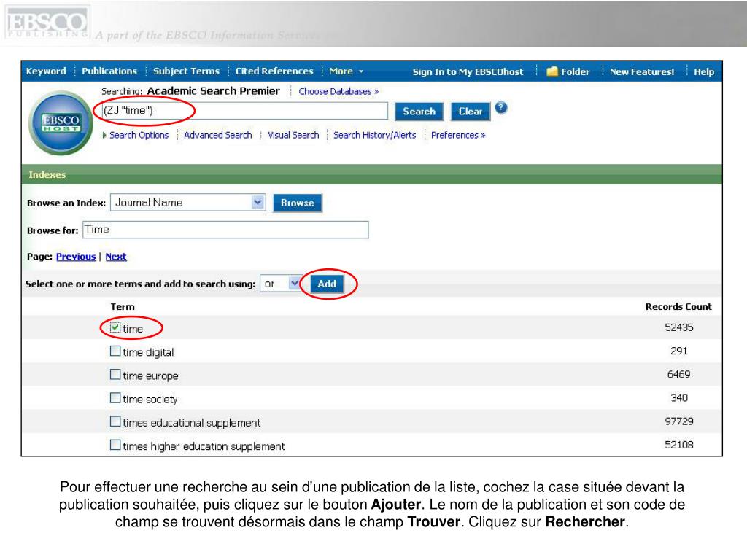Click New Features! in top bar

(x=642, y=72)
